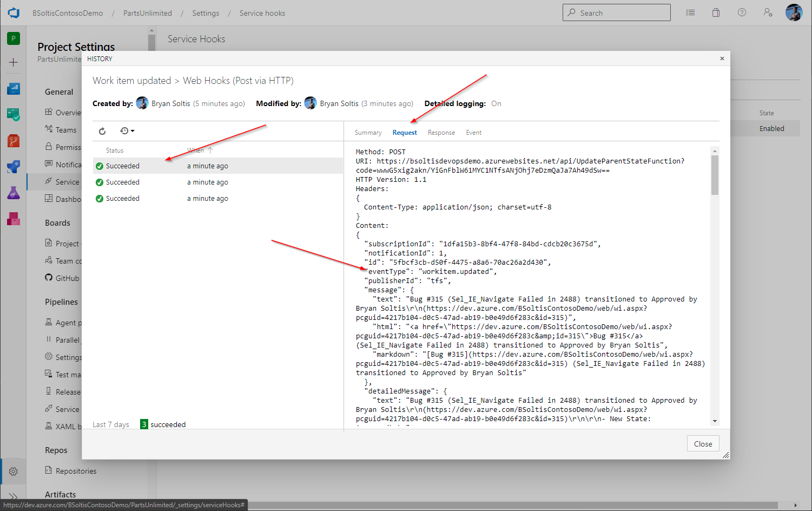Open Repos icon in left sidebar

14,141
